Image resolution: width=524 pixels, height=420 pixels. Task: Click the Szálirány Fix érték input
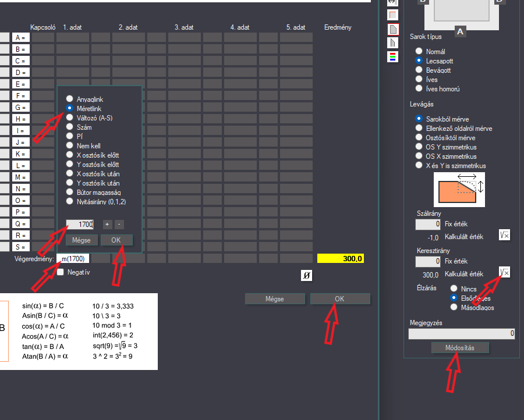(x=428, y=225)
